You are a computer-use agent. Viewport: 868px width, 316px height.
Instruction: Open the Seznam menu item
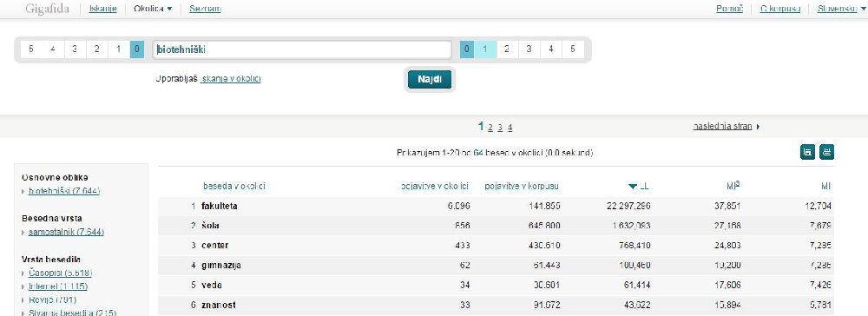click(206, 9)
